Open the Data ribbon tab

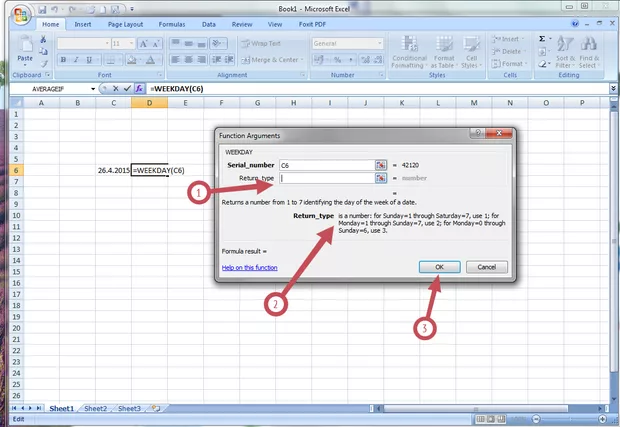click(x=209, y=25)
